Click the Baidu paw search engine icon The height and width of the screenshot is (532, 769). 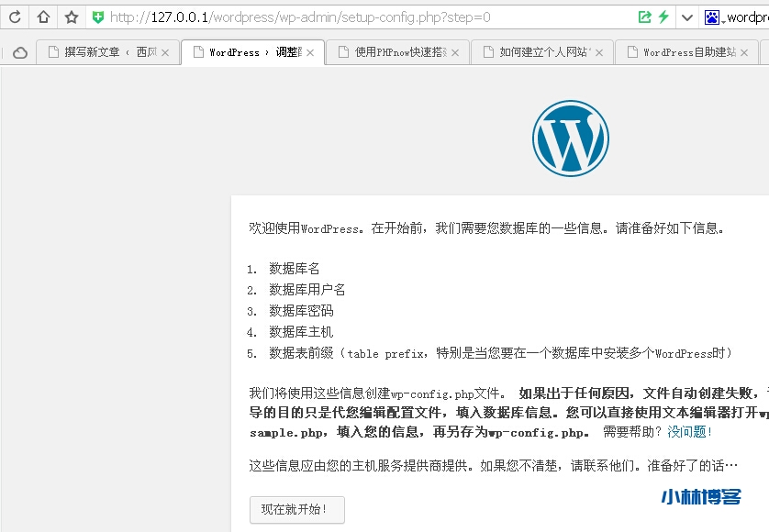click(x=712, y=17)
